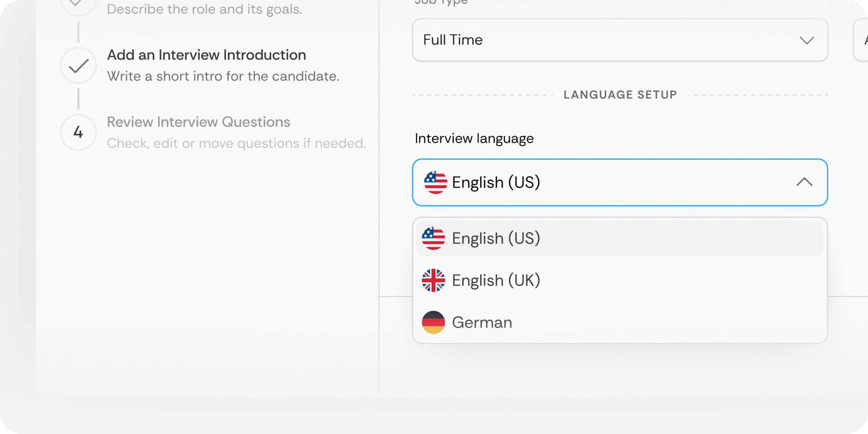Image resolution: width=868 pixels, height=434 pixels.
Task: Click the UK flag icon in dropdown list
Action: click(433, 280)
